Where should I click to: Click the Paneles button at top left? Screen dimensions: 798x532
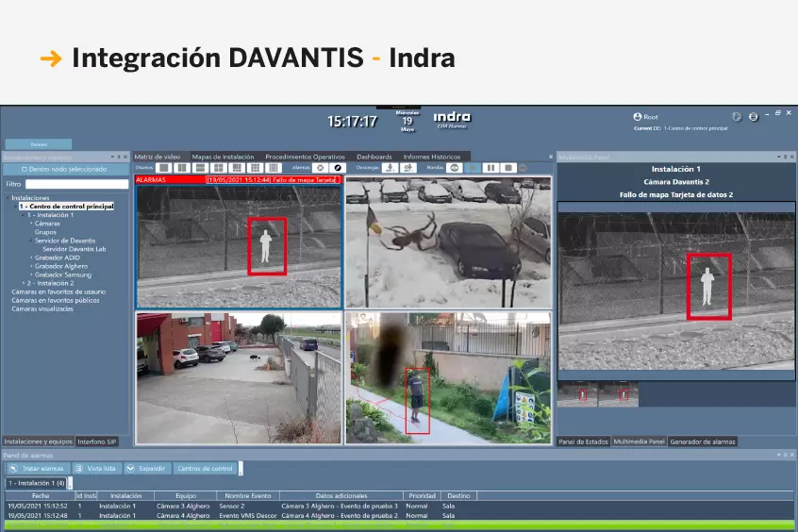pos(39,144)
